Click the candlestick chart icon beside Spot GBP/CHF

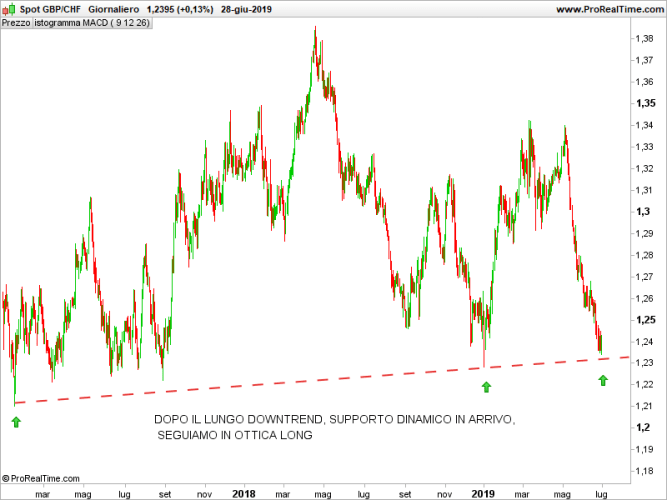pyautogui.click(x=9, y=9)
